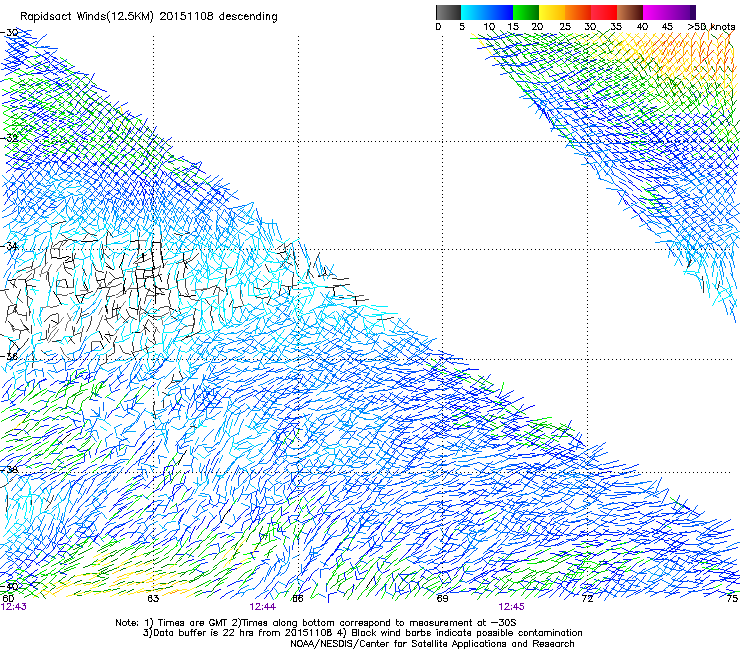
Task: Click the orange 25-30 knots legend swatch
Action: [x=578, y=12]
